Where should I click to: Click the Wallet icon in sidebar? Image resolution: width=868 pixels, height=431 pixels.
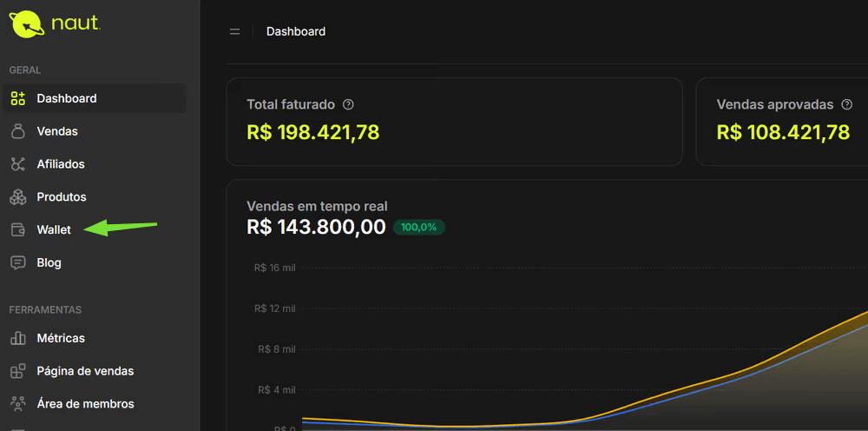coord(17,230)
